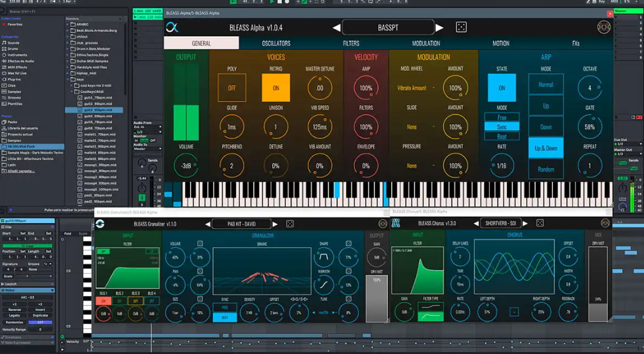
Task: Switch to MODULATION tab
Action: pyautogui.click(x=426, y=43)
